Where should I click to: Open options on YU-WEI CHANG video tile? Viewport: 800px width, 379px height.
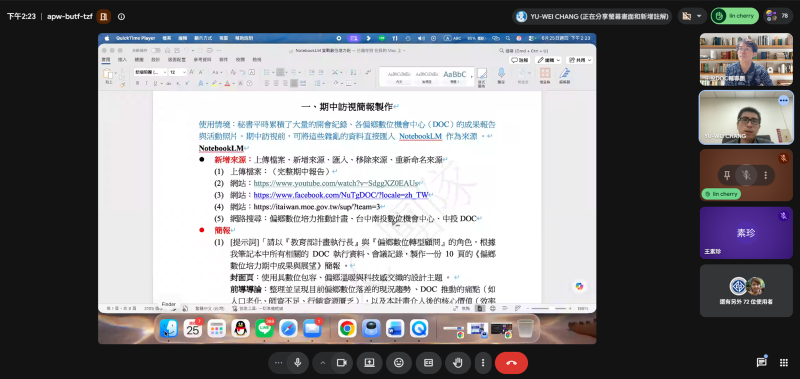784,100
